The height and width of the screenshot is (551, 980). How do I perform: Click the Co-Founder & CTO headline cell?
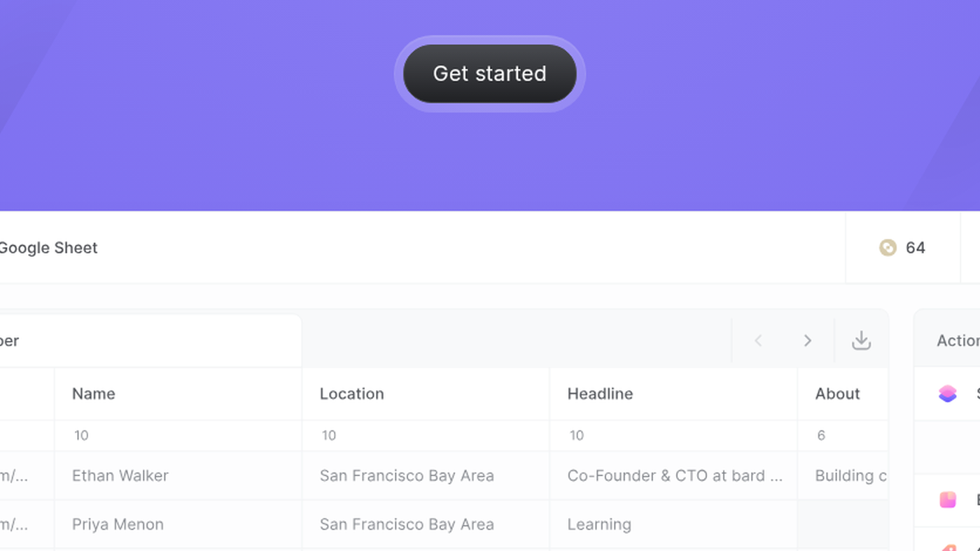click(674, 475)
